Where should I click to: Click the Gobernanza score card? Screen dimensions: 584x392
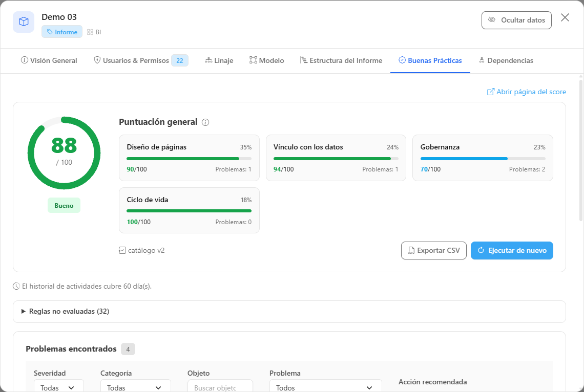483,158
